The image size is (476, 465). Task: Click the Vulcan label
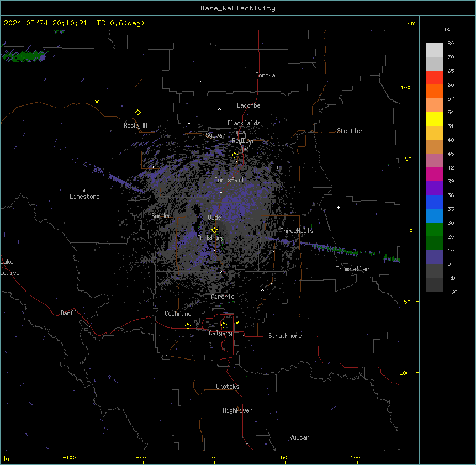coord(299,437)
